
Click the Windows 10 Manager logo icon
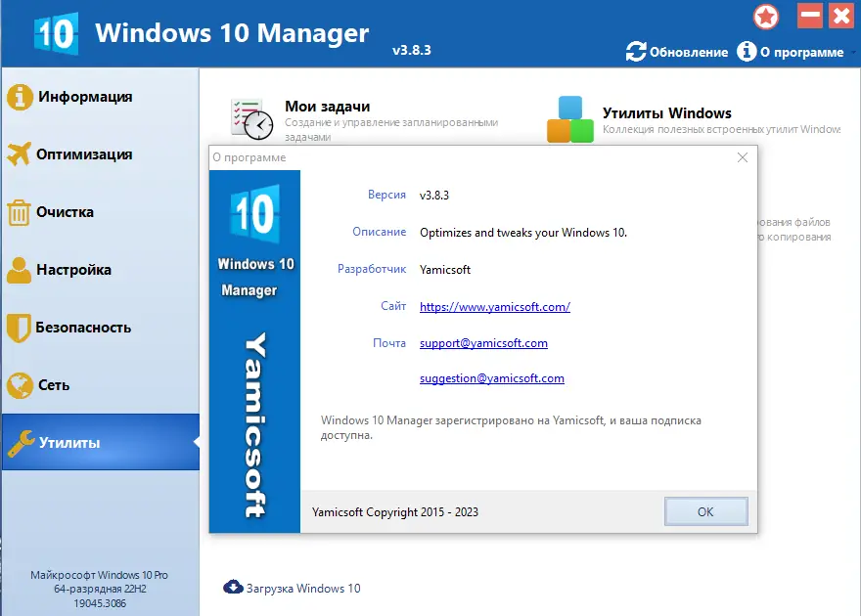[56, 33]
